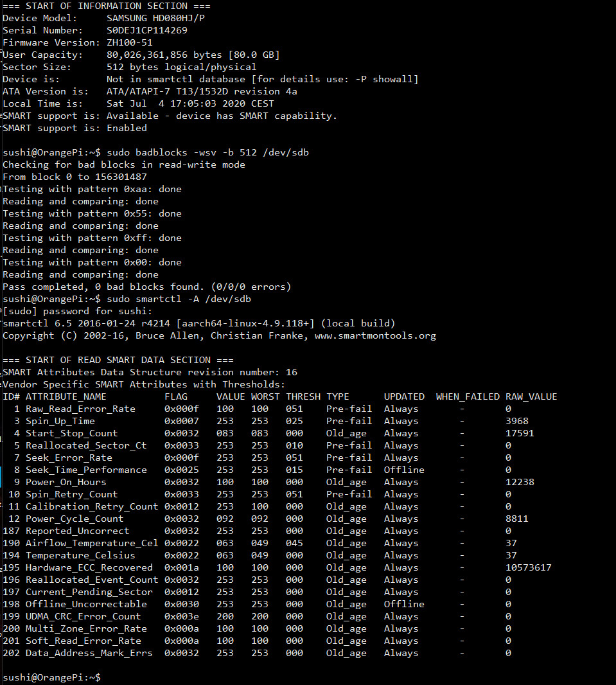Click the THRESH column header
Viewport: 616px width, 685px height.
tap(303, 396)
